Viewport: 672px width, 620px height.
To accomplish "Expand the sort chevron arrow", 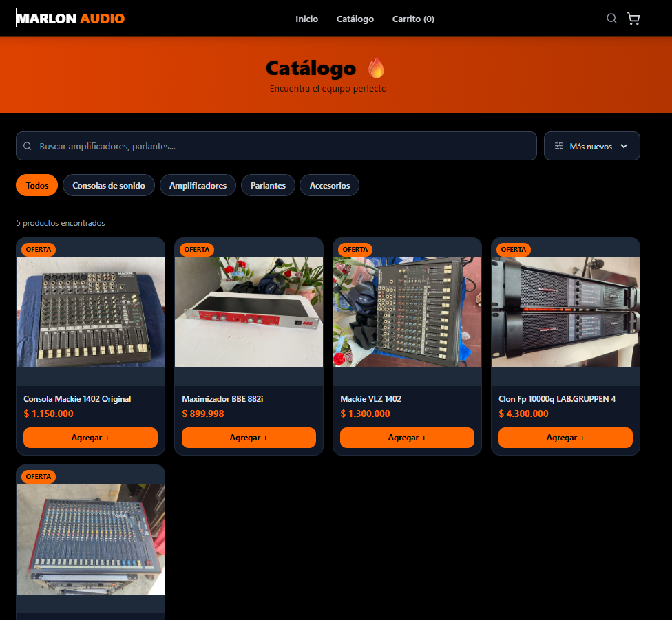I will tap(624, 146).
